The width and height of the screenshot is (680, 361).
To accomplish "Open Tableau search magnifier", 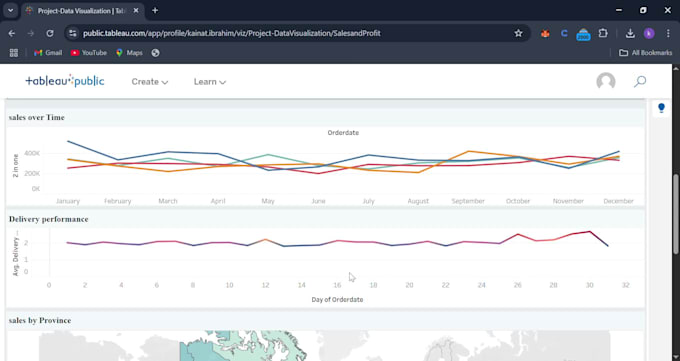I will coord(640,81).
